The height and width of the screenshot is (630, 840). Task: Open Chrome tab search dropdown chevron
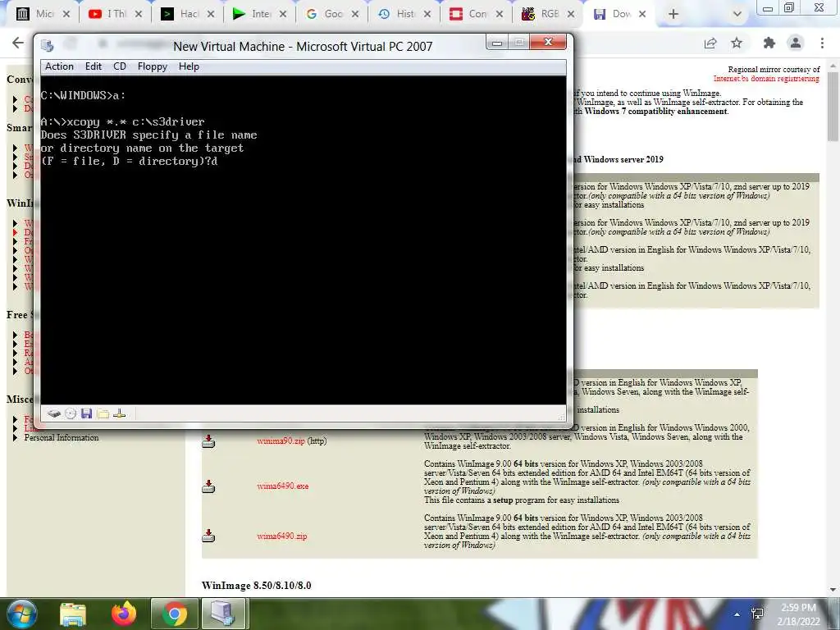737,14
